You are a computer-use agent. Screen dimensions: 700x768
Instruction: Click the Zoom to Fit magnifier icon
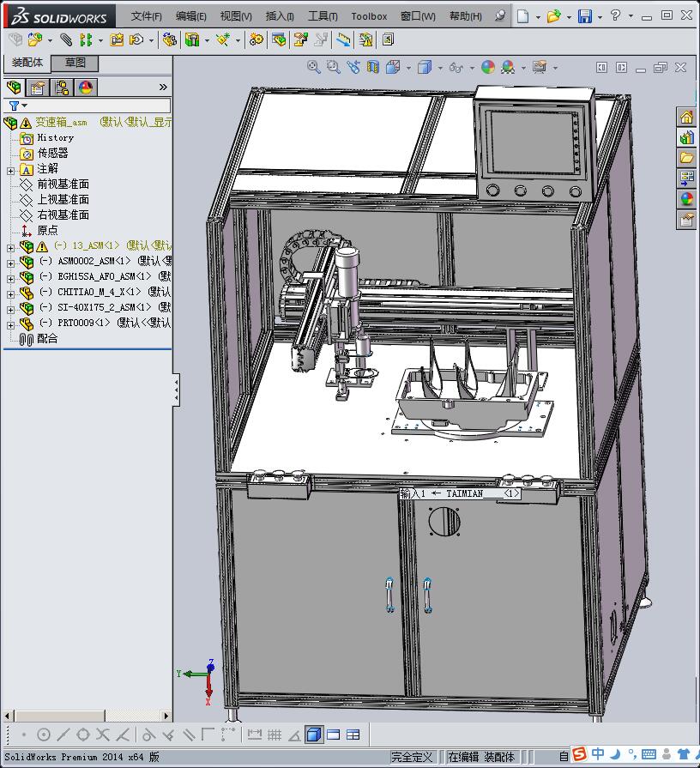click(x=314, y=67)
